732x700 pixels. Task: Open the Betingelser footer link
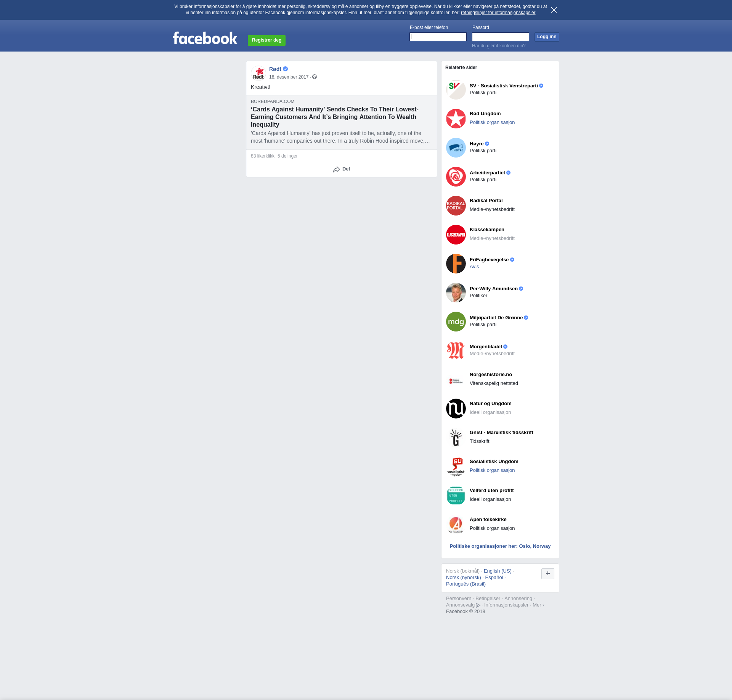(x=488, y=599)
